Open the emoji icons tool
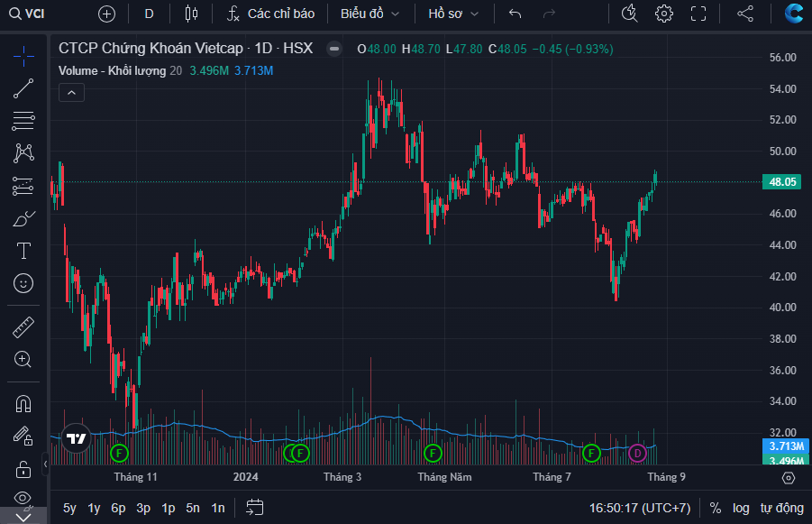 (24, 283)
